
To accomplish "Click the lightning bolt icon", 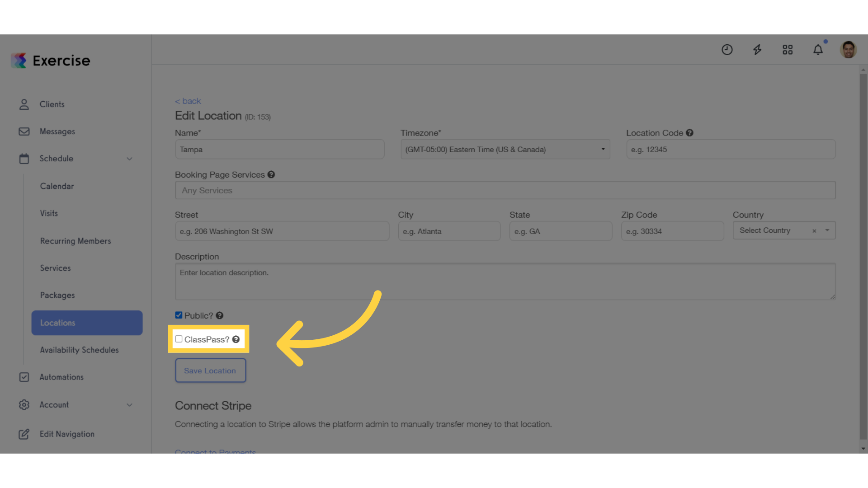I will pos(757,49).
